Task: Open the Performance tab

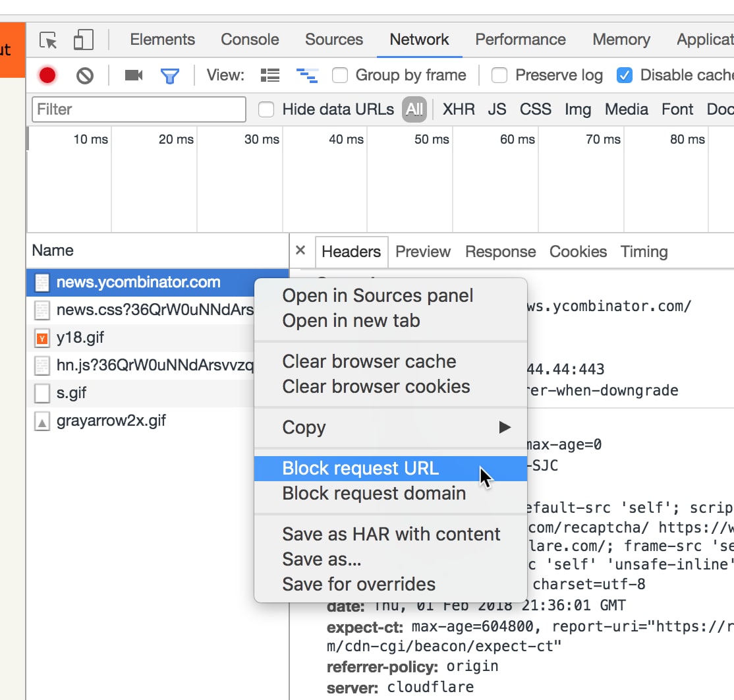Action: (x=521, y=40)
